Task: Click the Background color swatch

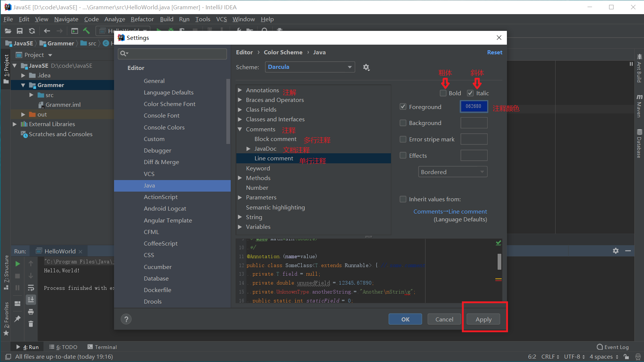Action: click(x=474, y=123)
